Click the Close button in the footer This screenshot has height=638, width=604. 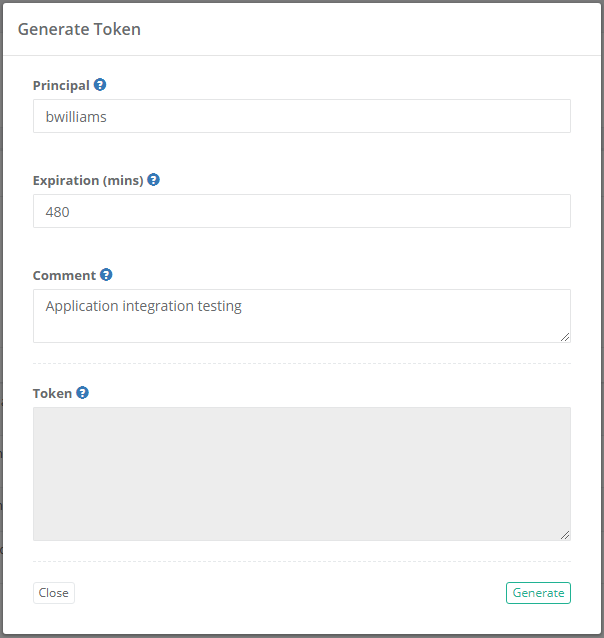[x=53, y=593]
